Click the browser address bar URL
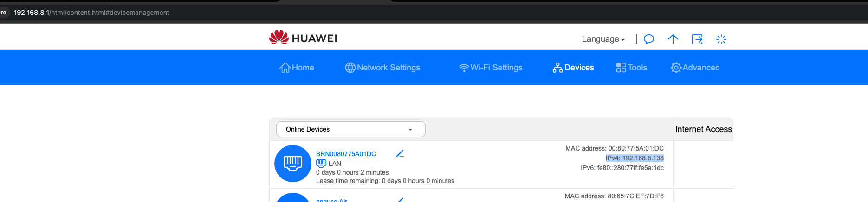The width and height of the screenshot is (868, 202). click(91, 13)
